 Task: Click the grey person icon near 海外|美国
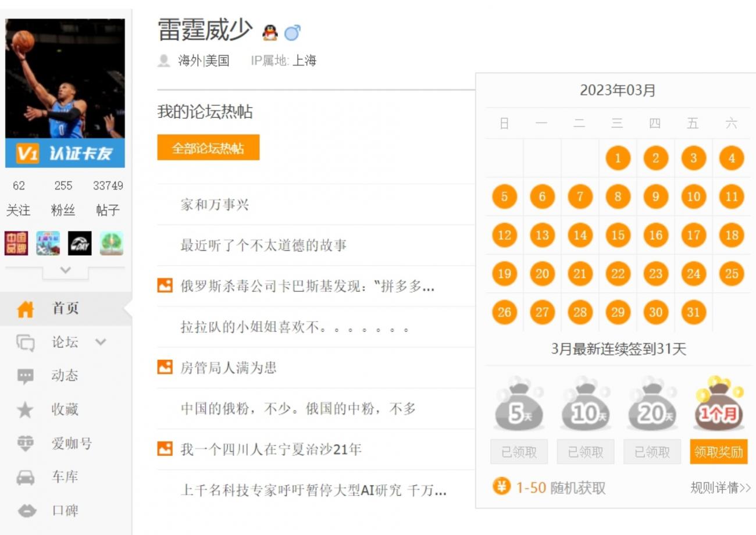coord(164,60)
